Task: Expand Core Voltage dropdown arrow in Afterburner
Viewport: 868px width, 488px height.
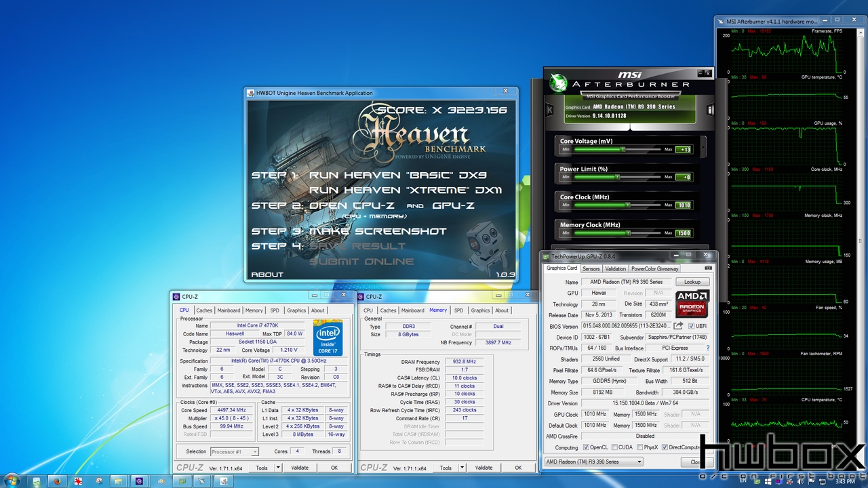Action: (703, 146)
